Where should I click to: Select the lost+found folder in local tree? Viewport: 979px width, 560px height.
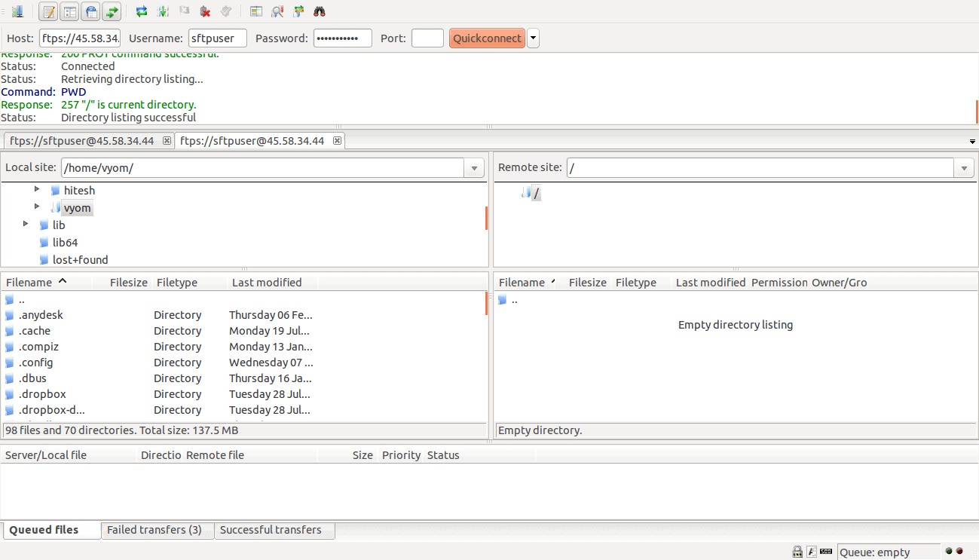point(80,260)
